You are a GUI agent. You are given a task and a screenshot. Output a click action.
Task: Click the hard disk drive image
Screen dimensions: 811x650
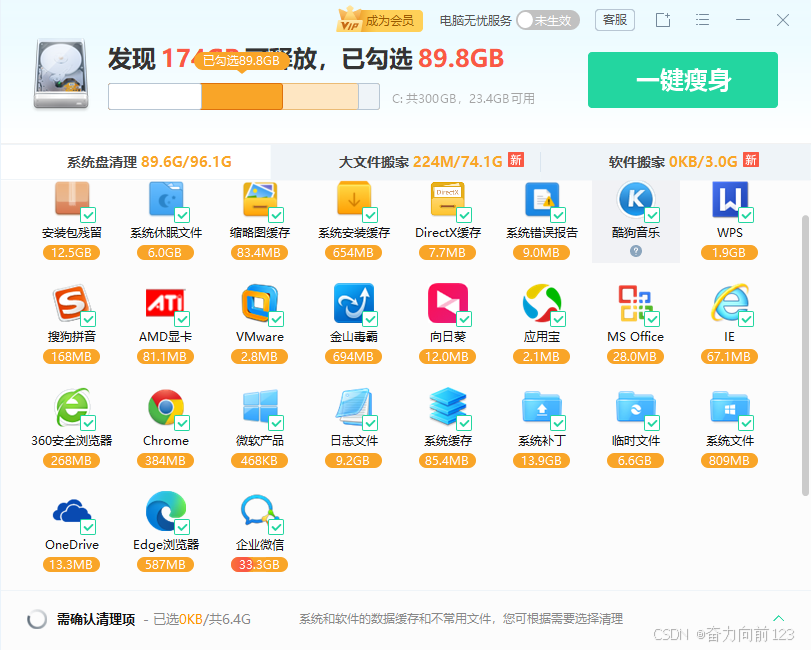point(61,74)
